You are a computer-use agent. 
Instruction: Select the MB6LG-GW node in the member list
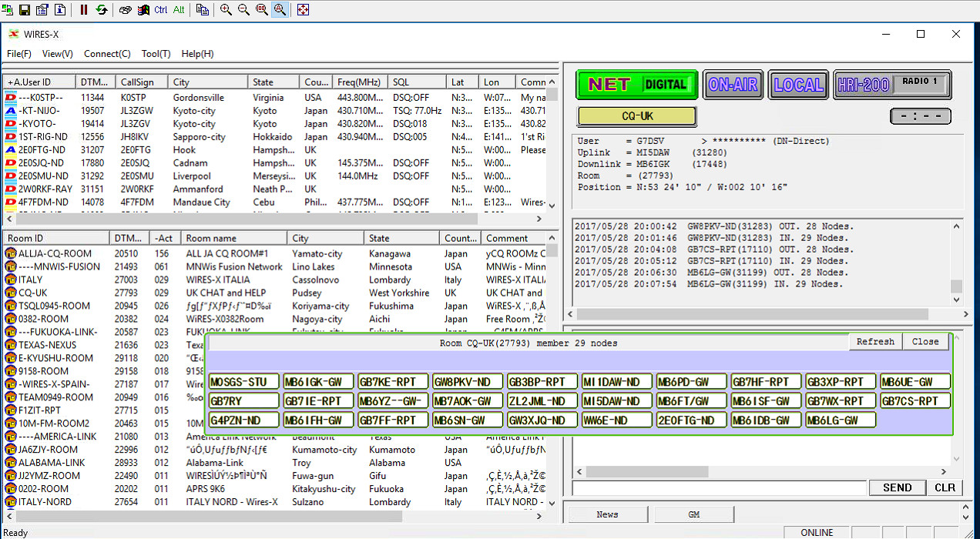(x=838, y=420)
